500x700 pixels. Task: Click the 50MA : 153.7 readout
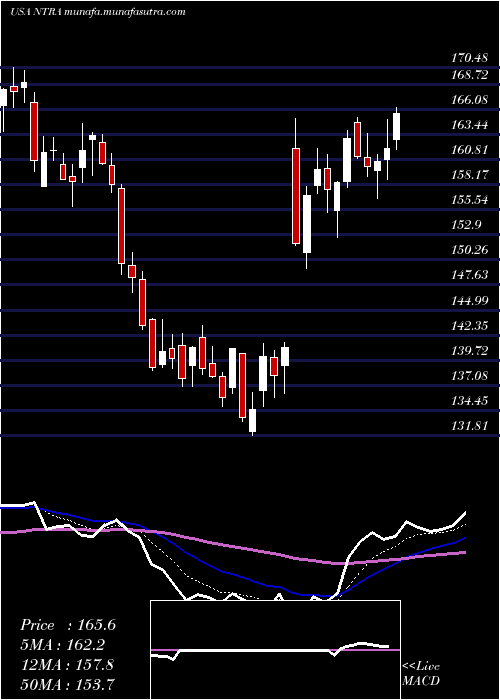pyautogui.click(x=67, y=684)
